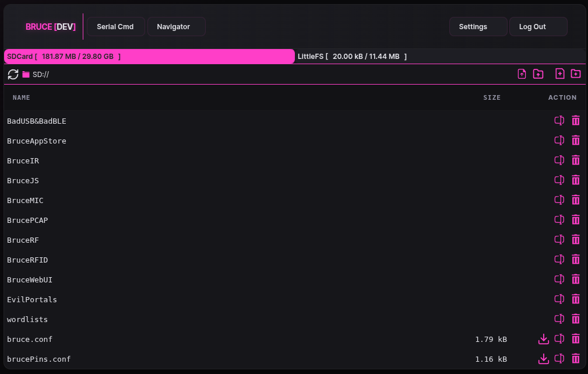588x374 pixels.
Task: Open the BruceIR folder
Action: tap(23, 160)
